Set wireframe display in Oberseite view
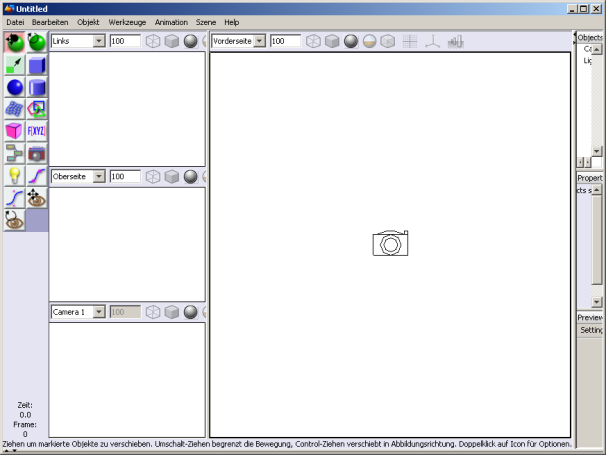Screen dimensions: 606x455 click(153, 177)
